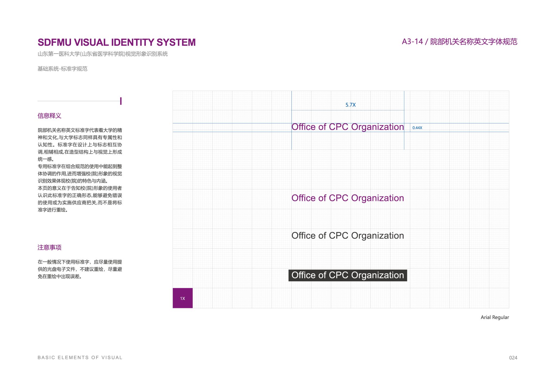Click the BASIC ELEMENTS OF VISUAL footer

pos(80,358)
